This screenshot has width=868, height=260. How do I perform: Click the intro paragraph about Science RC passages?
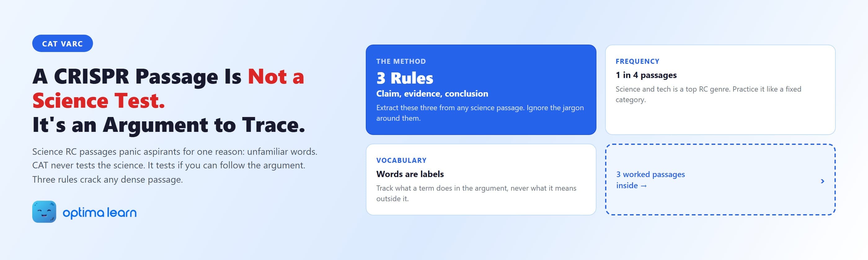tap(175, 166)
